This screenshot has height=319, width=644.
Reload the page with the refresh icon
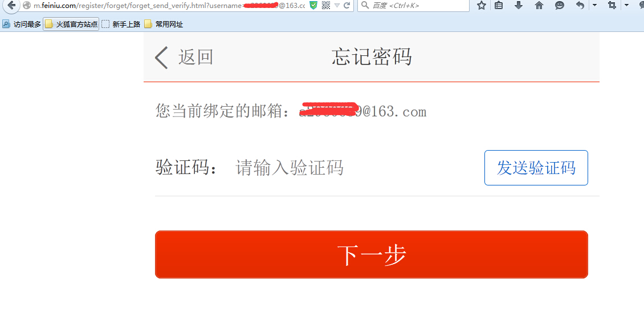coord(347,5)
